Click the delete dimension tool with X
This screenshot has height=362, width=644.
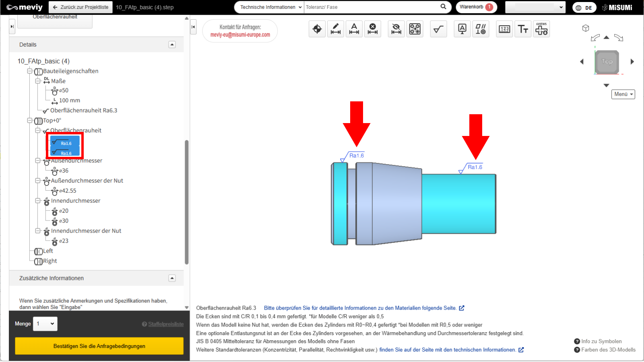pyautogui.click(x=373, y=29)
